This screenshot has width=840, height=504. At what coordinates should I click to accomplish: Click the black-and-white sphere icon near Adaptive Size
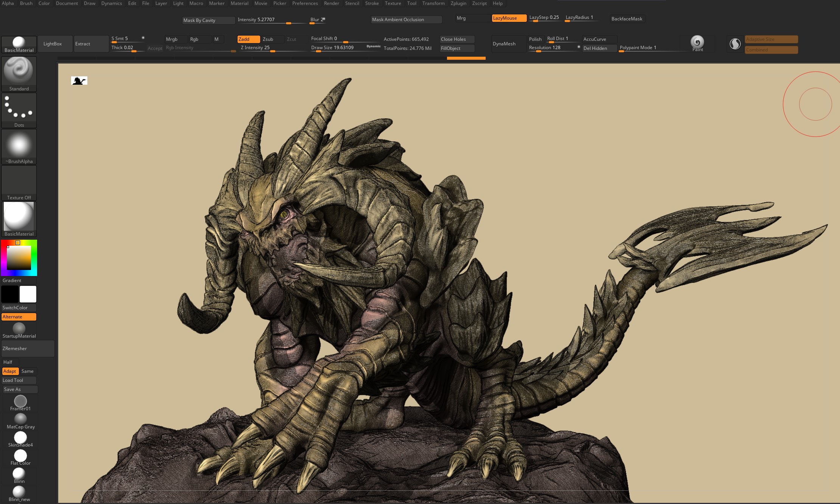735,44
